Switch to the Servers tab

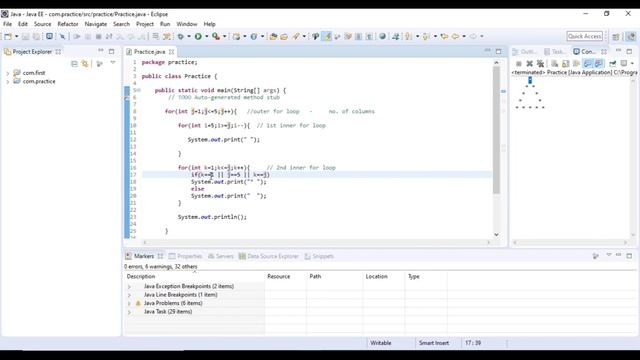221,256
